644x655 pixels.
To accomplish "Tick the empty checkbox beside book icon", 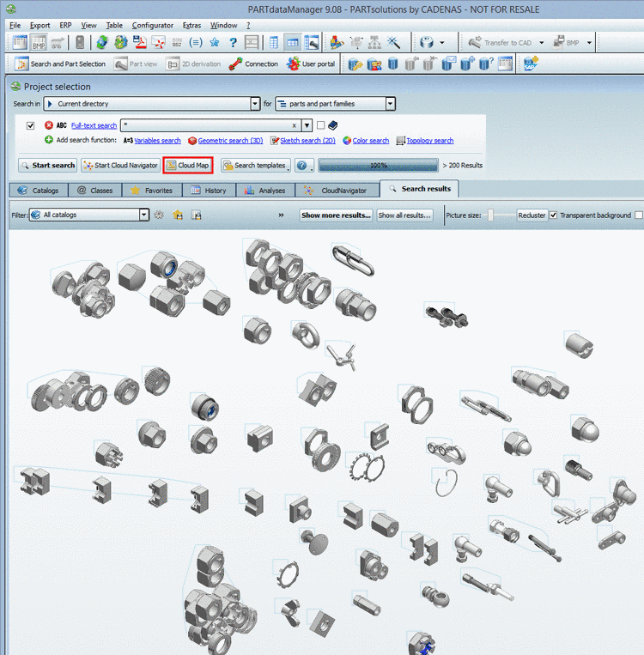I will (320, 124).
